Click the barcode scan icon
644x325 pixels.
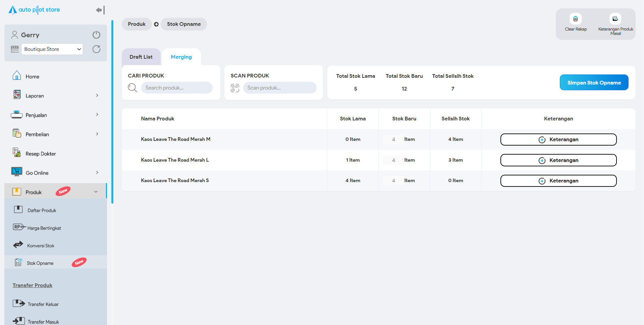pos(235,88)
